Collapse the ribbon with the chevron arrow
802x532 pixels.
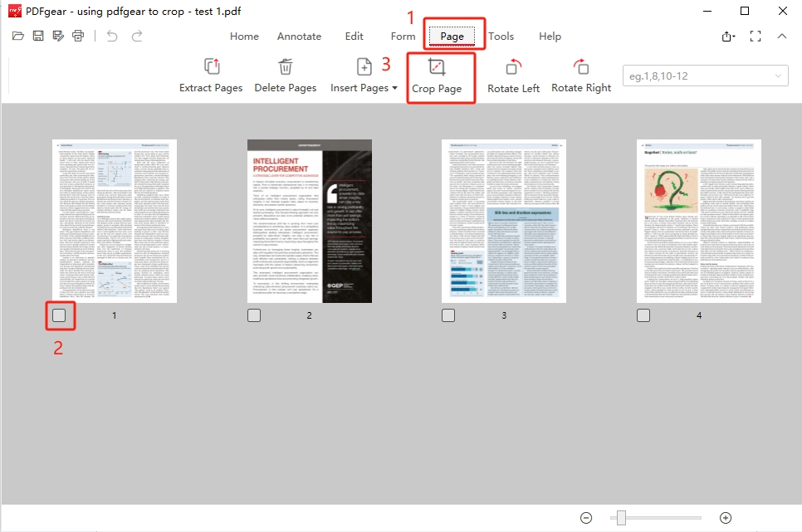781,37
